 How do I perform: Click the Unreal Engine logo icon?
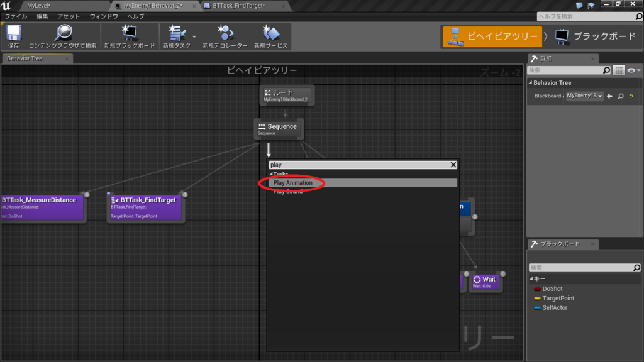(6, 6)
